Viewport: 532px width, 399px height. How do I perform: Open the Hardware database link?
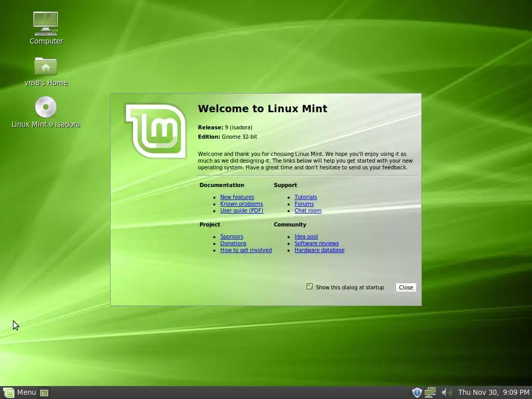320,250
